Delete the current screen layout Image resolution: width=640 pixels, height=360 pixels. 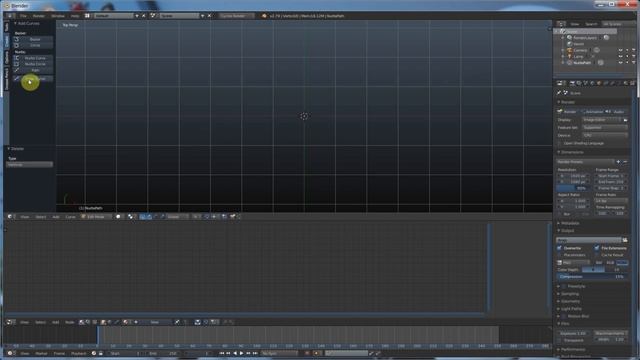point(143,16)
